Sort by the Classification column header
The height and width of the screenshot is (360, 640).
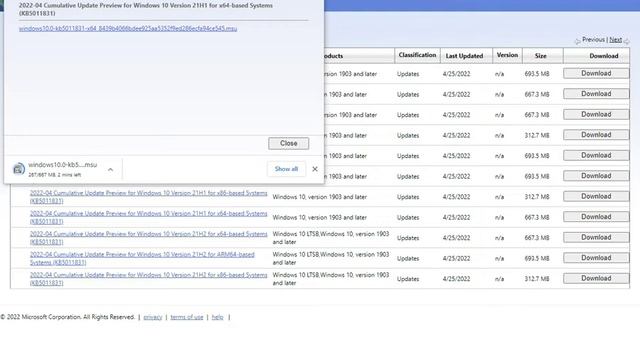(417, 55)
